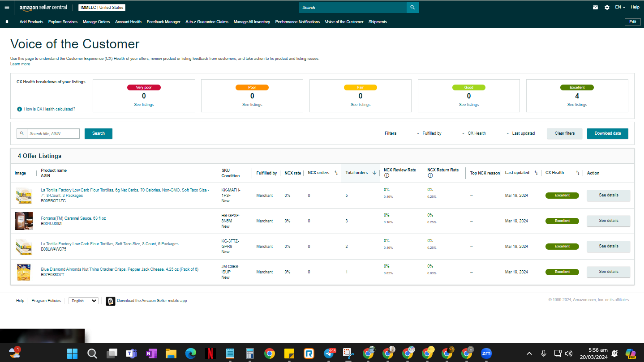This screenshot has width=644, height=362.
Task: Open the Windows Start menu
Action: click(x=72, y=353)
